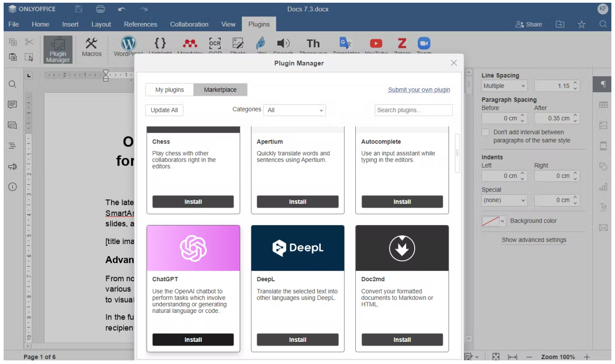Switch to the Layout tab

[101, 24]
